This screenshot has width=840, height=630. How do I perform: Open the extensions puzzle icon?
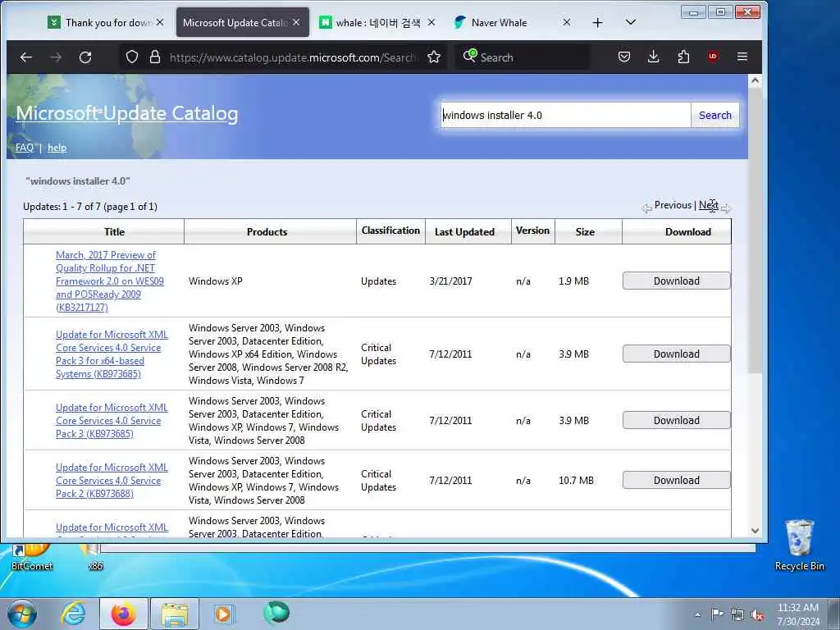pyautogui.click(x=683, y=57)
